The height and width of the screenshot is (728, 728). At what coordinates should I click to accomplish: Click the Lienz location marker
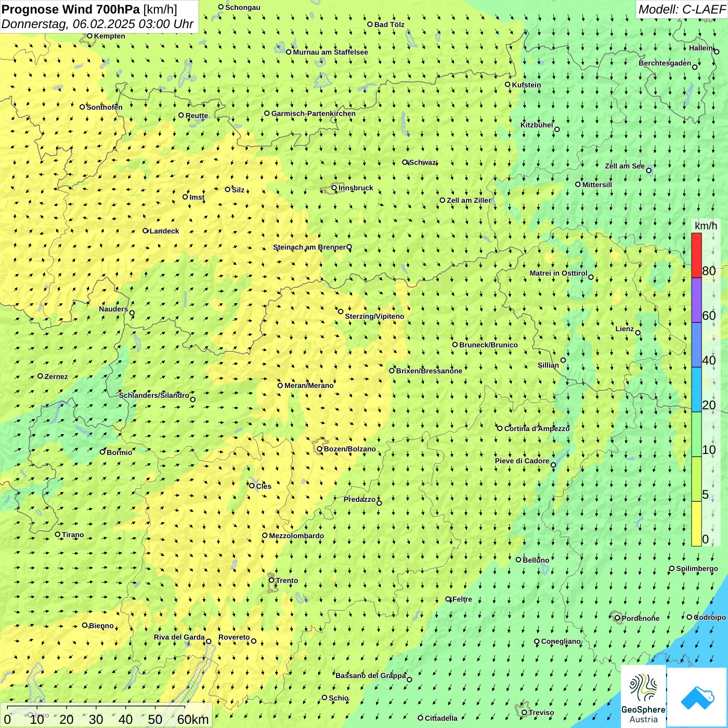(x=638, y=333)
